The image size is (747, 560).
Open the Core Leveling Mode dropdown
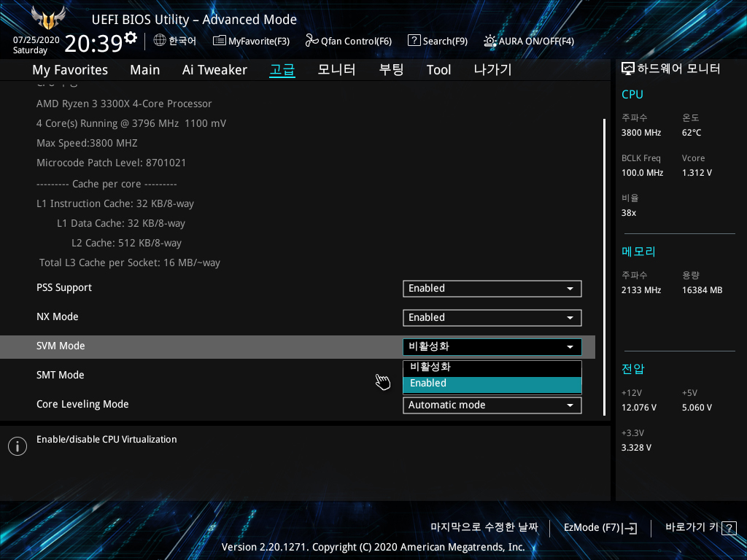492,405
